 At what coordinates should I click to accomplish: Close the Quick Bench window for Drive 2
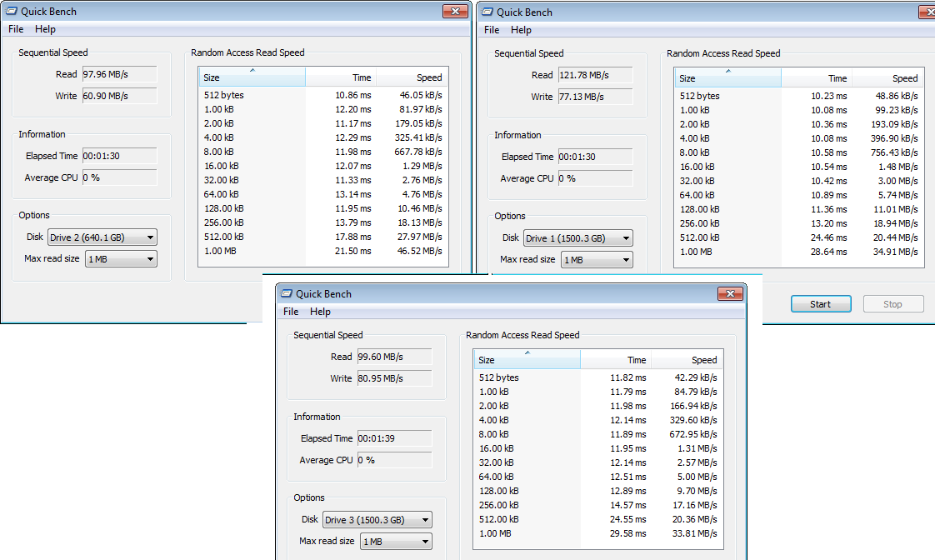[454, 12]
